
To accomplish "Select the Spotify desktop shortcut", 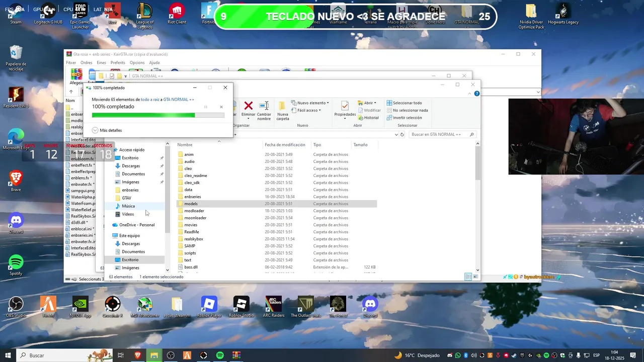I will [16, 265].
